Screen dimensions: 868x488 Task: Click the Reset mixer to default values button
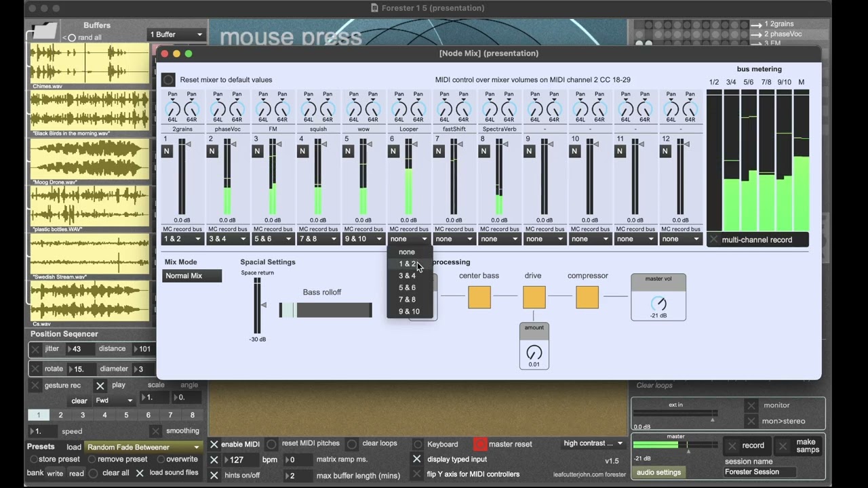[168, 80]
